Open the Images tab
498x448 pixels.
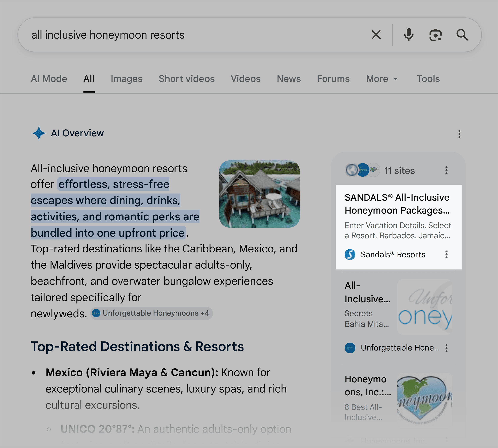(126, 79)
